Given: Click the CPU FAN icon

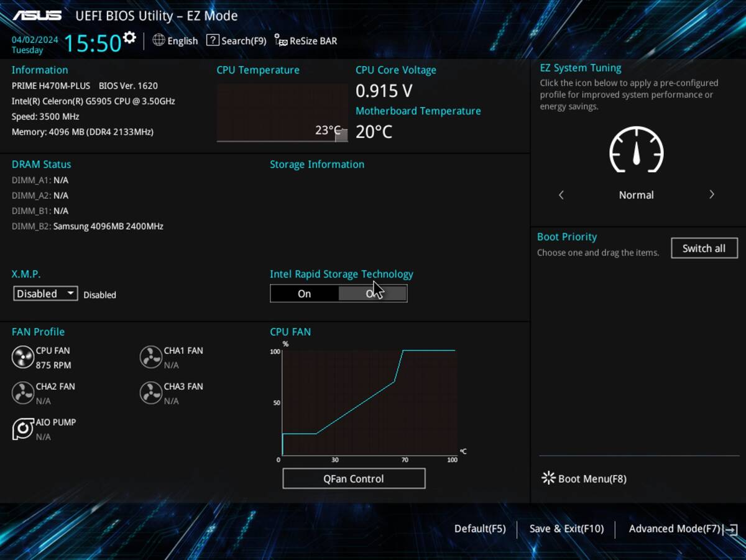Looking at the screenshot, I should tap(22, 357).
